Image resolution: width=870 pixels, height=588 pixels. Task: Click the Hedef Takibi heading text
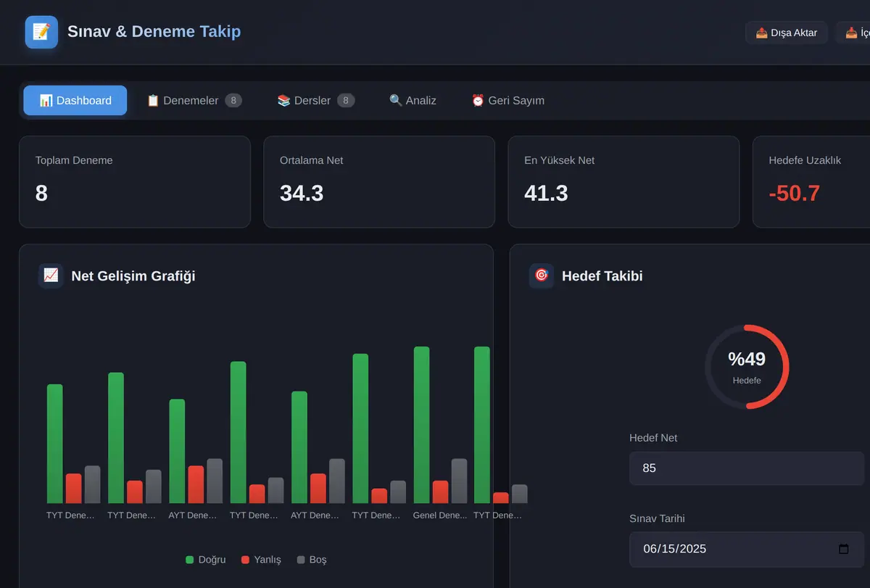[x=602, y=276]
